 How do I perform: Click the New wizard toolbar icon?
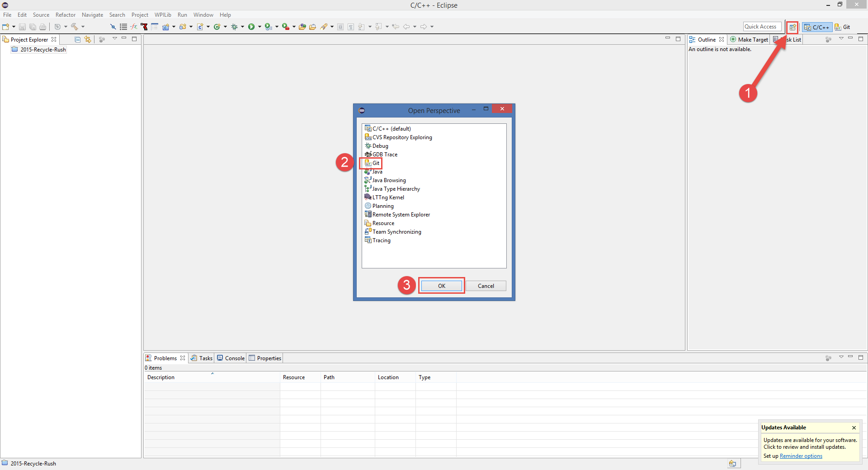(5, 27)
